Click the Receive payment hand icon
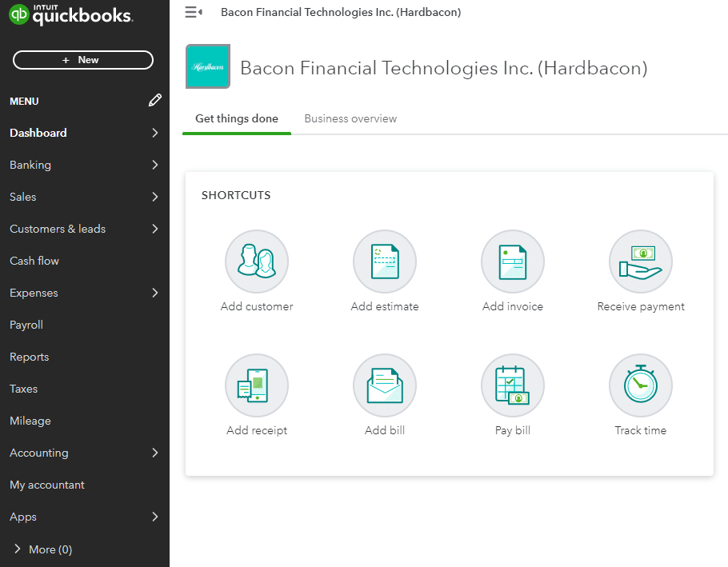728x567 pixels. click(640, 262)
